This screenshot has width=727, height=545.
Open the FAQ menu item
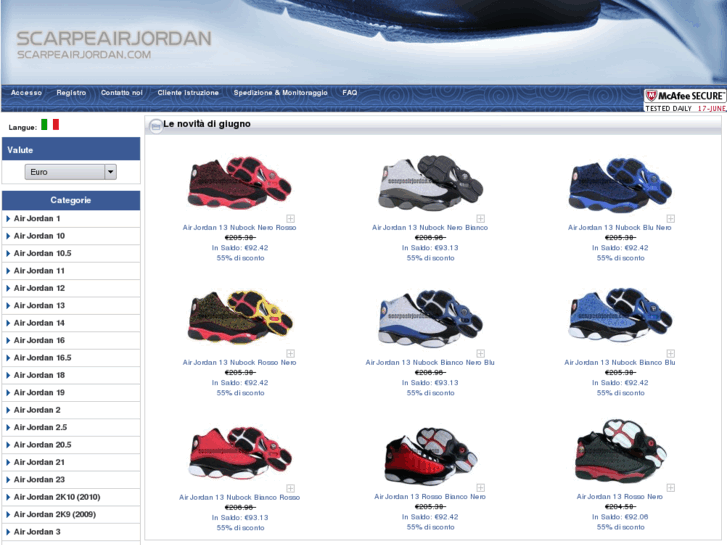(350, 93)
